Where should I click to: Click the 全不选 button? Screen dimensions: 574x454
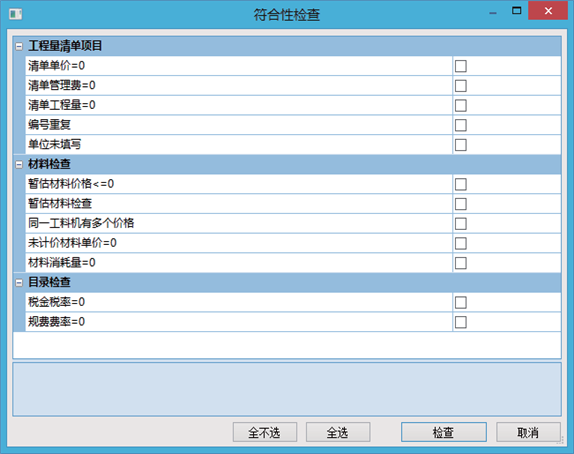tap(265, 432)
